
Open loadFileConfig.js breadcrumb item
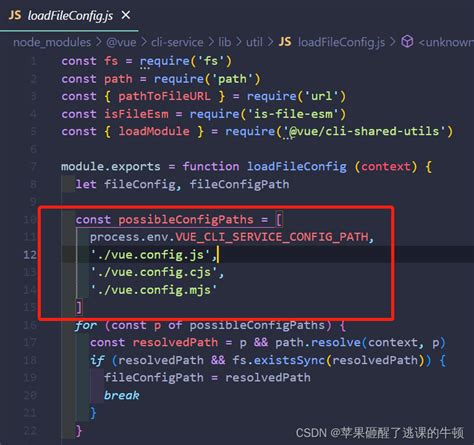point(341,42)
